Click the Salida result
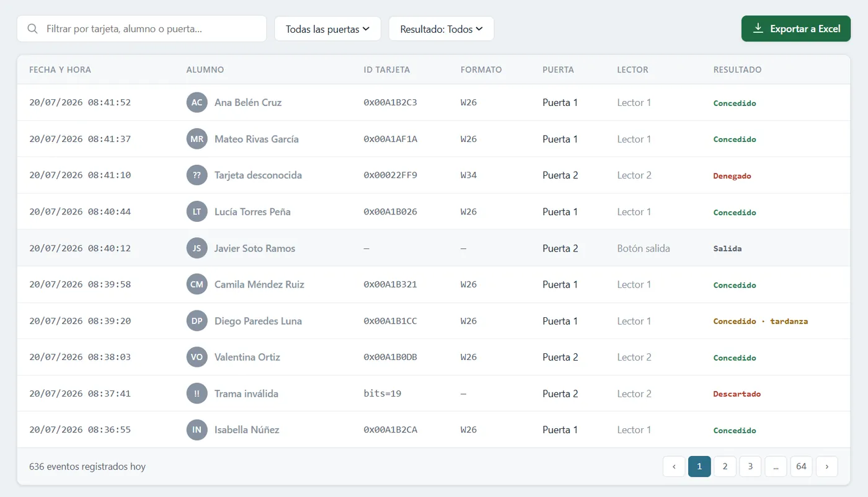This screenshot has width=868, height=497. pyautogui.click(x=728, y=248)
